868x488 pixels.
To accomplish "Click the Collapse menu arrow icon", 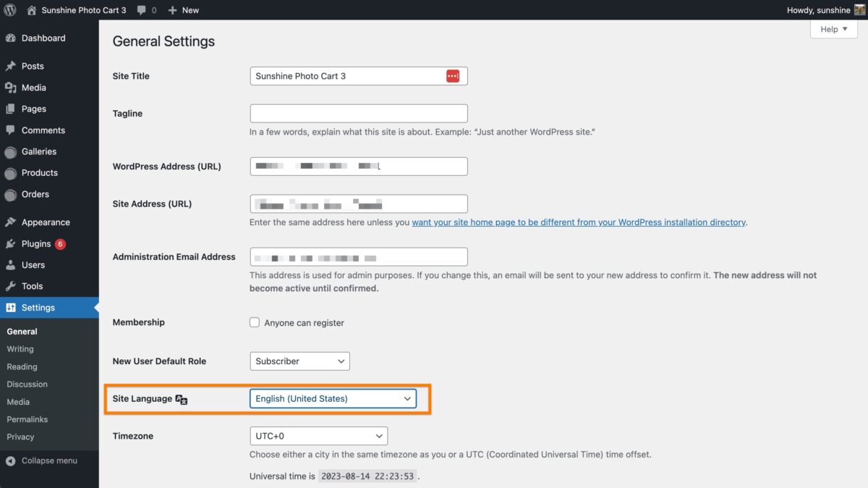I will click(x=10, y=460).
